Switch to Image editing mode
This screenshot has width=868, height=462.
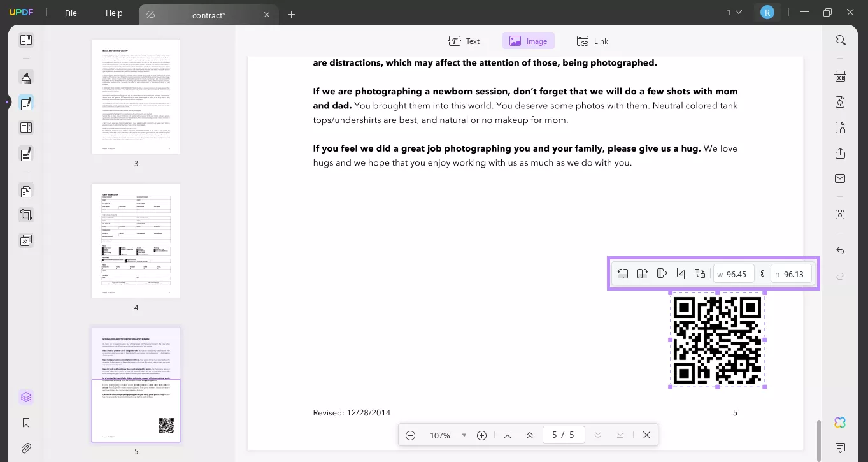(x=529, y=41)
